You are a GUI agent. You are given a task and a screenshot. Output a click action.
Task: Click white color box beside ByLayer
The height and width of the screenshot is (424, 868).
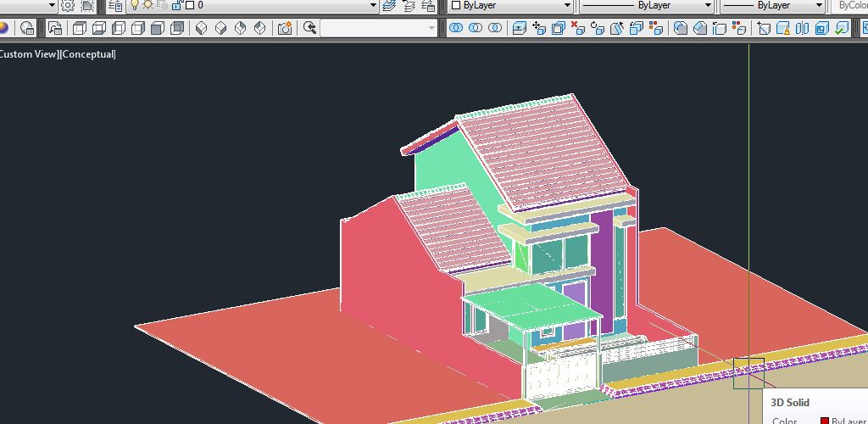click(x=456, y=6)
